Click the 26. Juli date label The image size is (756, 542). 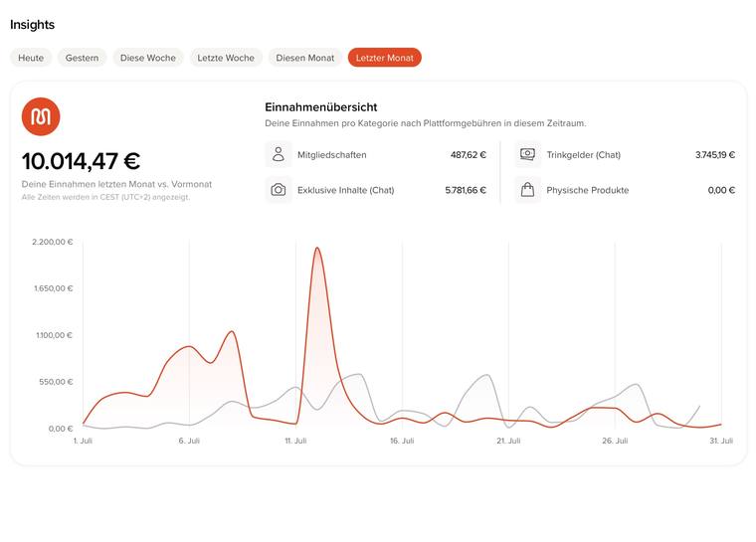(x=615, y=441)
